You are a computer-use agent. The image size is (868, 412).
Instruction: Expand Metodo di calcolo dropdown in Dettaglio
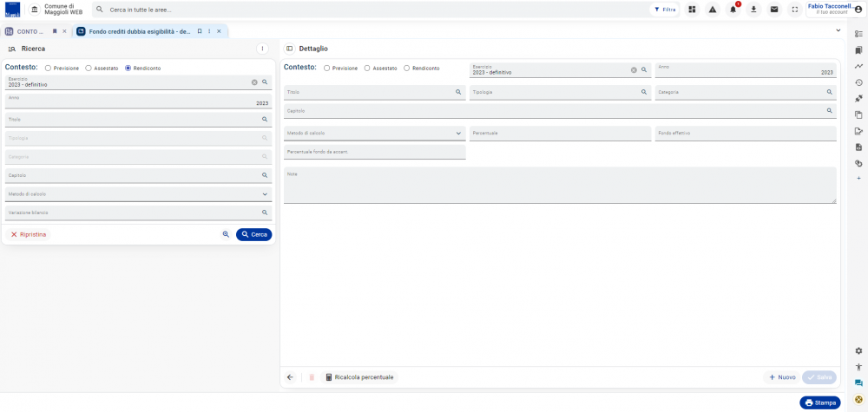pyautogui.click(x=458, y=134)
